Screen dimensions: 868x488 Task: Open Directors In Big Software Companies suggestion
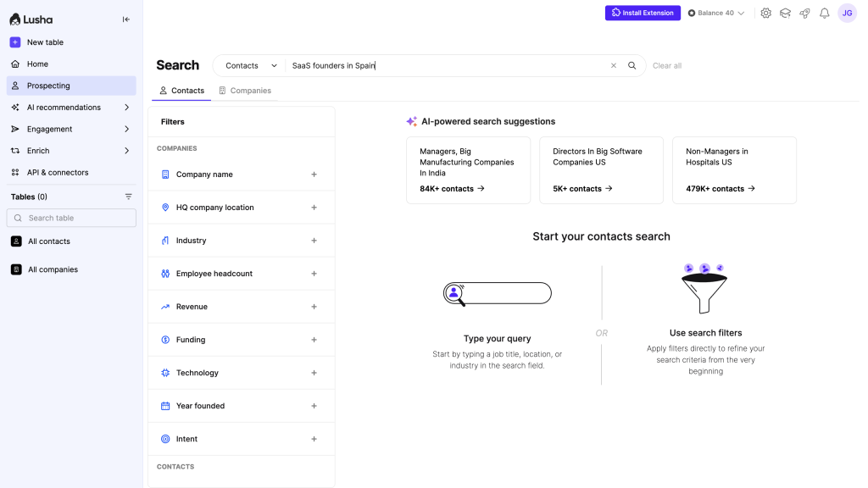(x=601, y=170)
